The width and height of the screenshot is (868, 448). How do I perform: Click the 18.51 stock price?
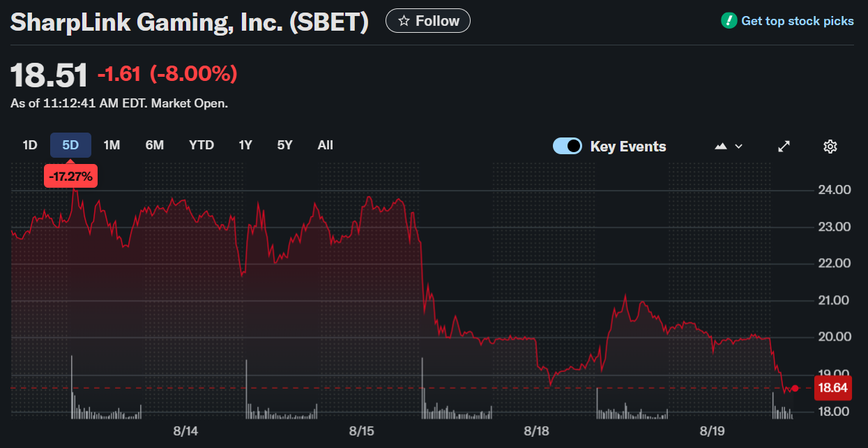pos(50,75)
